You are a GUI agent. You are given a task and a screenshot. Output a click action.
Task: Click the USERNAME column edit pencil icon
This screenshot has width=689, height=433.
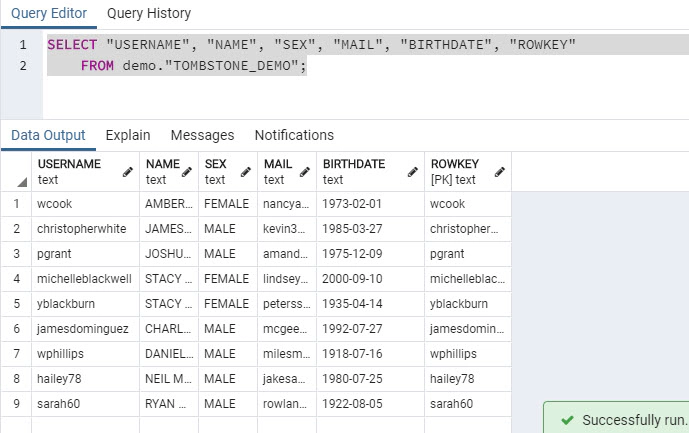[x=128, y=172]
